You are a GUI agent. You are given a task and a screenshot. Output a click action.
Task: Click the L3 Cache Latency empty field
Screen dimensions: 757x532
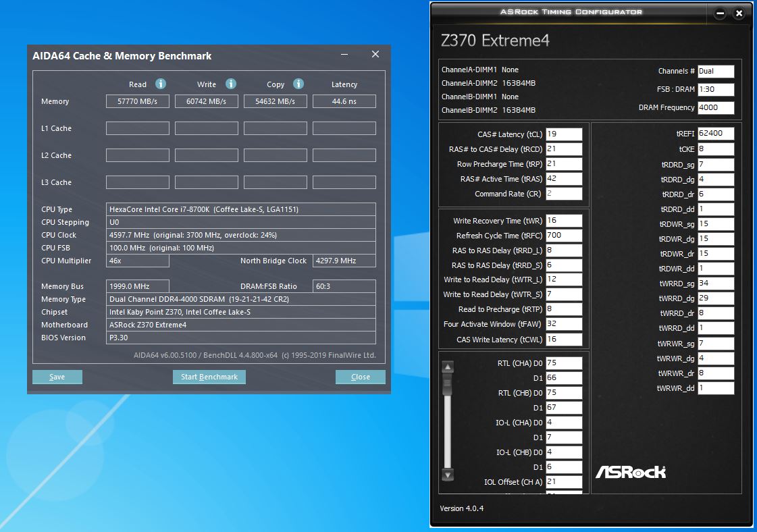[344, 182]
